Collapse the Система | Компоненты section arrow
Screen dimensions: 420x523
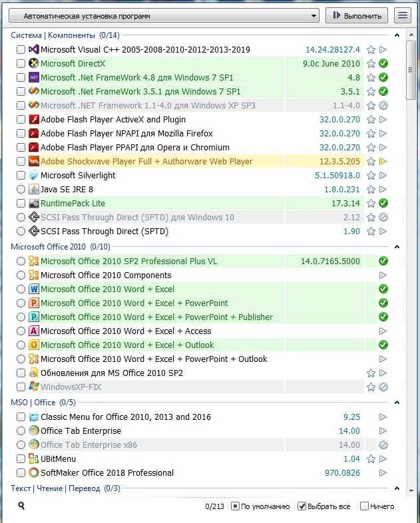coord(397,35)
